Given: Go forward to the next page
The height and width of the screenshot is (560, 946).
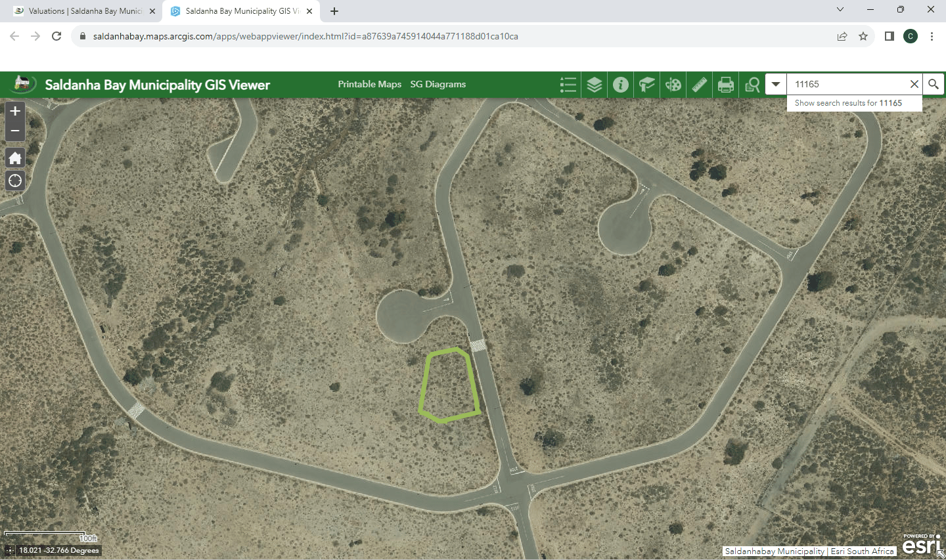Looking at the screenshot, I should click(35, 36).
